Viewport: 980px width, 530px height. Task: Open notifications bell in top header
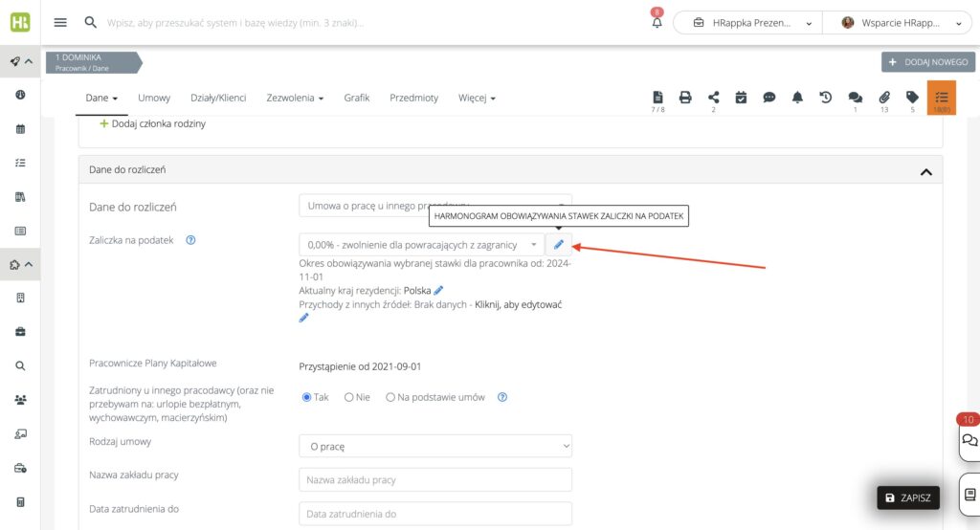coord(657,23)
